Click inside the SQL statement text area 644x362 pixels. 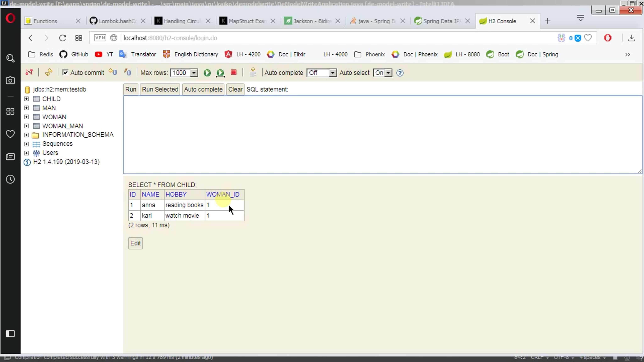tap(383, 135)
